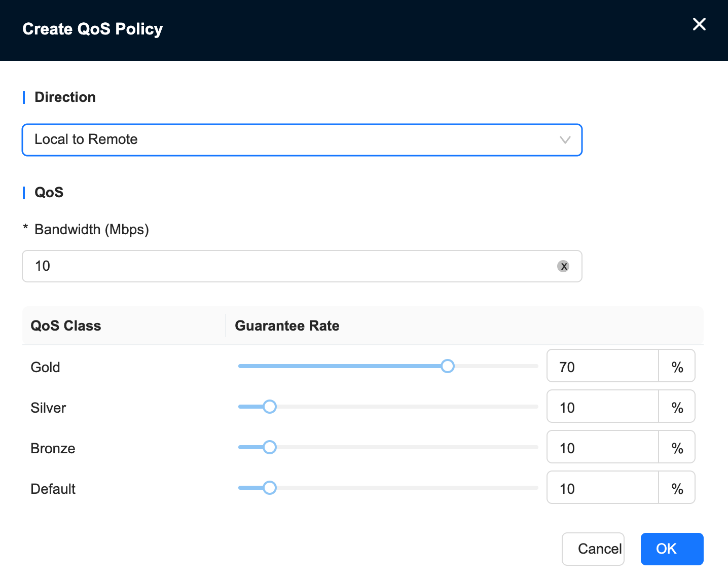This screenshot has width=728, height=579.
Task: Click the Gold guarantee rate slider handle
Action: pos(448,366)
